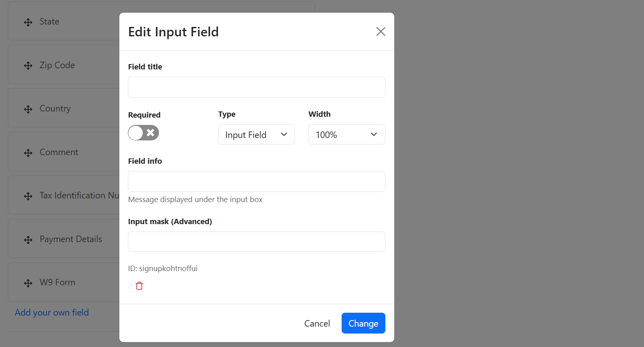Close the Edit Input Field dialog

pyautogui.click(x=380, y=31)
